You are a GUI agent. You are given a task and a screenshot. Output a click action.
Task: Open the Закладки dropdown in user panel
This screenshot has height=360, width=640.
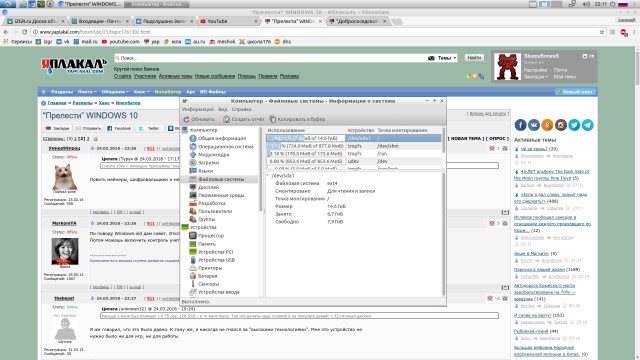(x=536, y=77)
